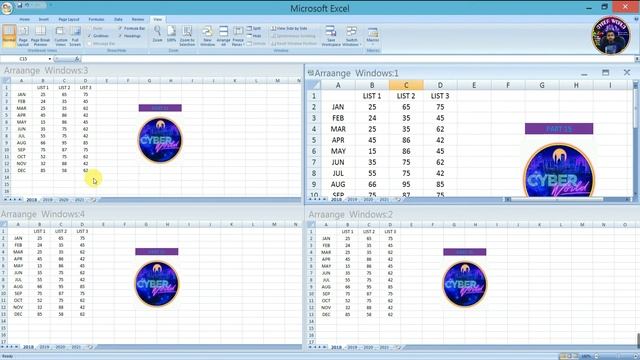
Task: Select the JAN cell in Windows:1
Action: coord(338,107)
